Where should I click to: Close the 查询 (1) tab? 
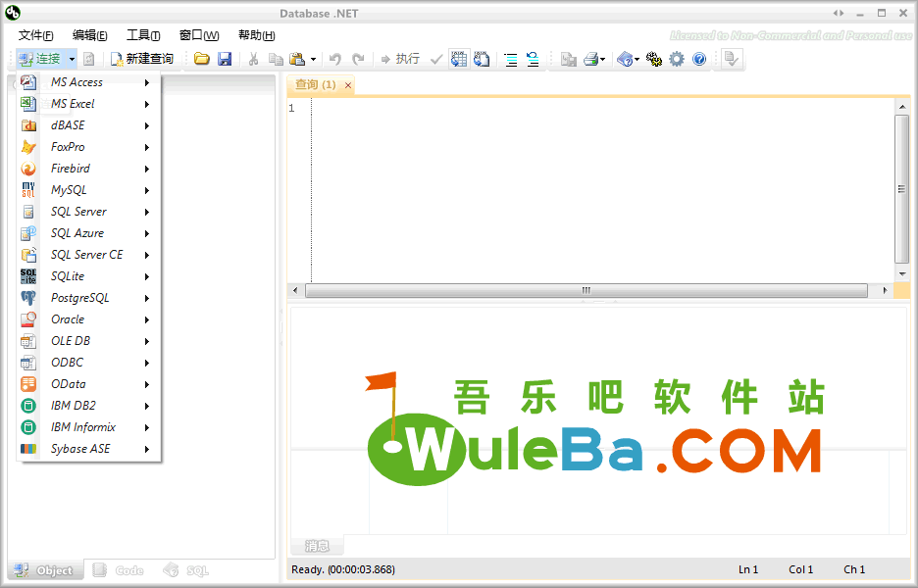(x=348, y=85)
